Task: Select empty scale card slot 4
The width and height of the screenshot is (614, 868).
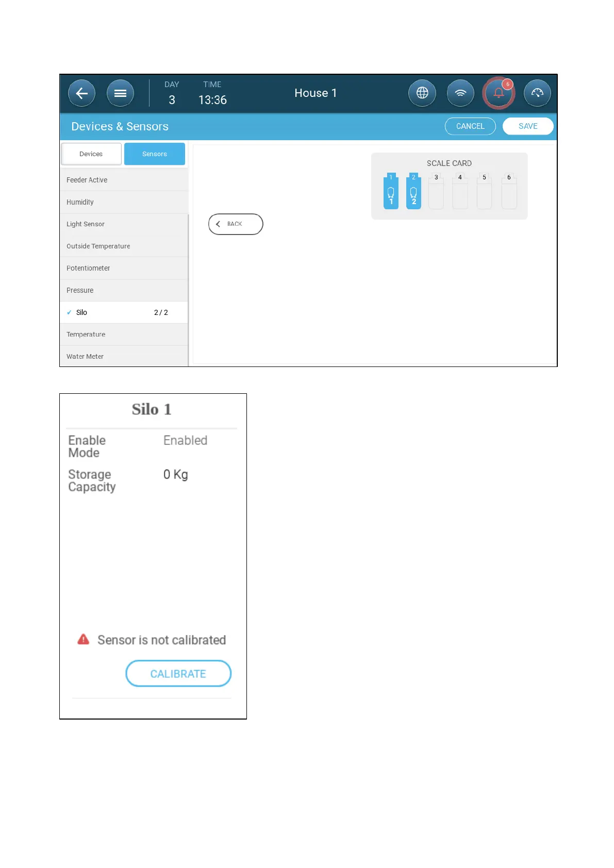Action: click(x=460, y=191)
